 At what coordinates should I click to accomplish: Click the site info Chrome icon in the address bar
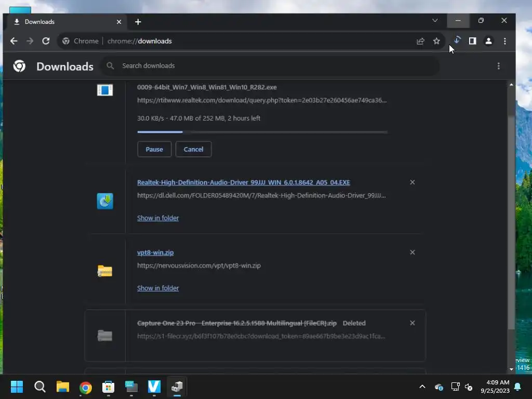tap(66, 41)
